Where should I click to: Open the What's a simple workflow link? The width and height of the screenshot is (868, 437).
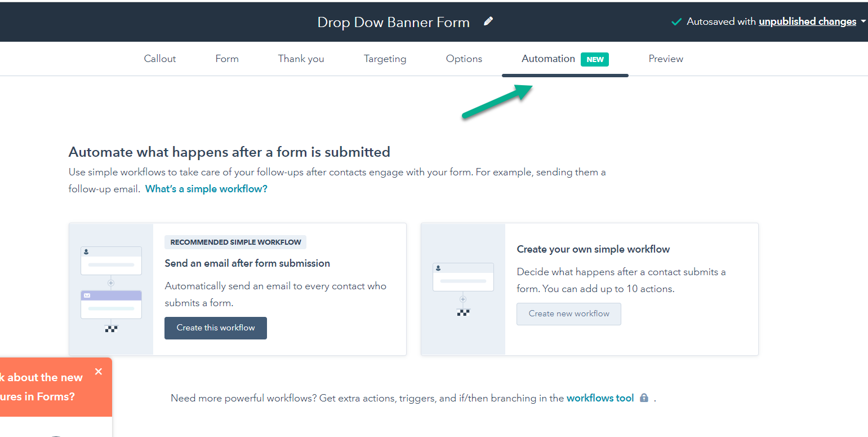[206, 188]
